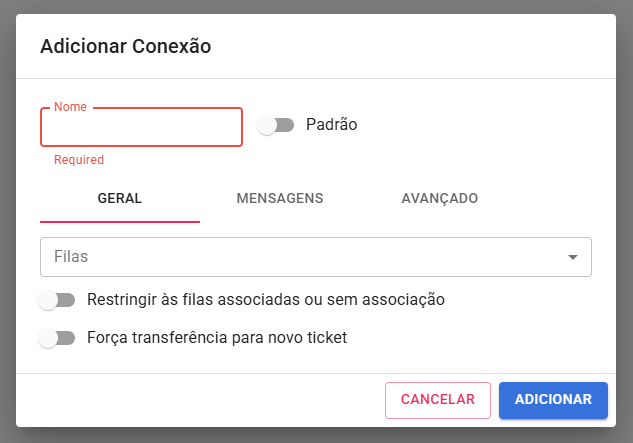
Task: Go to the AVANÇADO tab
Action: pyautogui.click(x=439, y=198)
